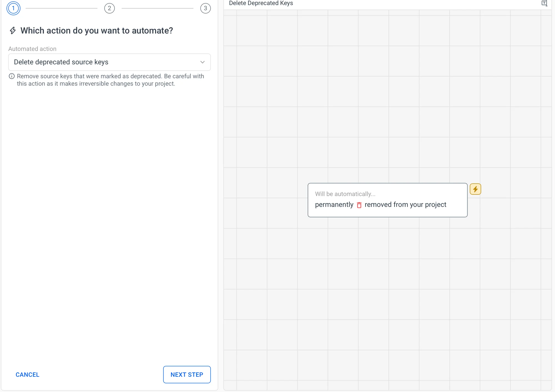555x392 pixels.
Task: Click the red trash icon in the node
Action: [359, 205]
